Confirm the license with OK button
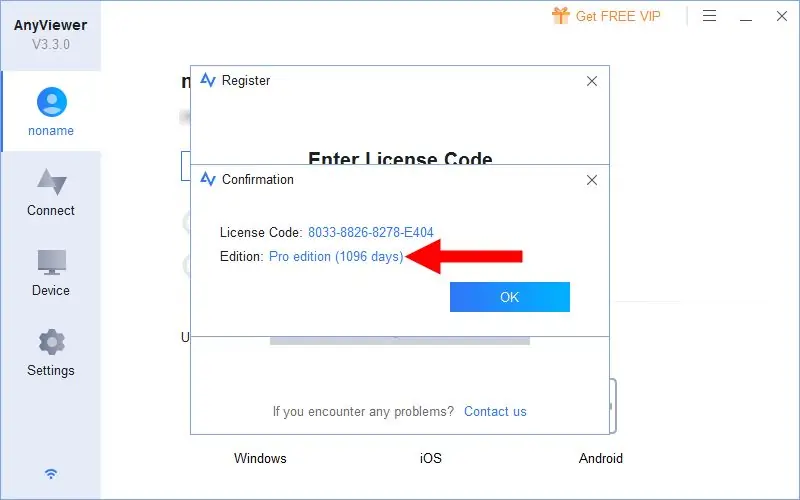 pos(510,297)
